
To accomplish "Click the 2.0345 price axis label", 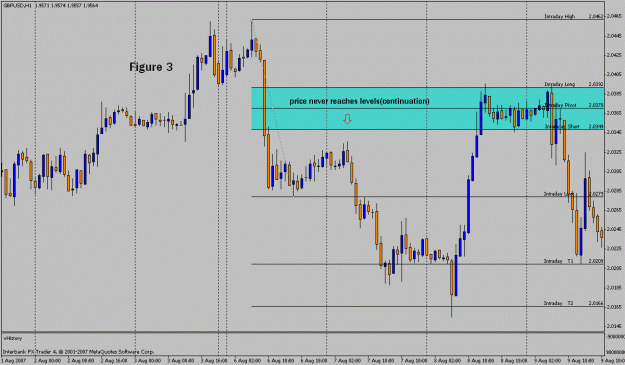I will pos(614,132).
